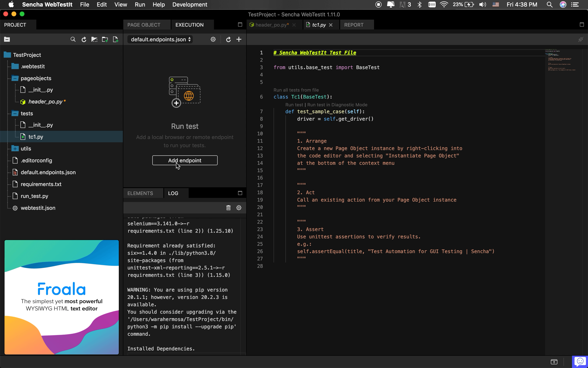Maximize the Log panel
This screenshot has width=588, height=368.
click(240, 193)
